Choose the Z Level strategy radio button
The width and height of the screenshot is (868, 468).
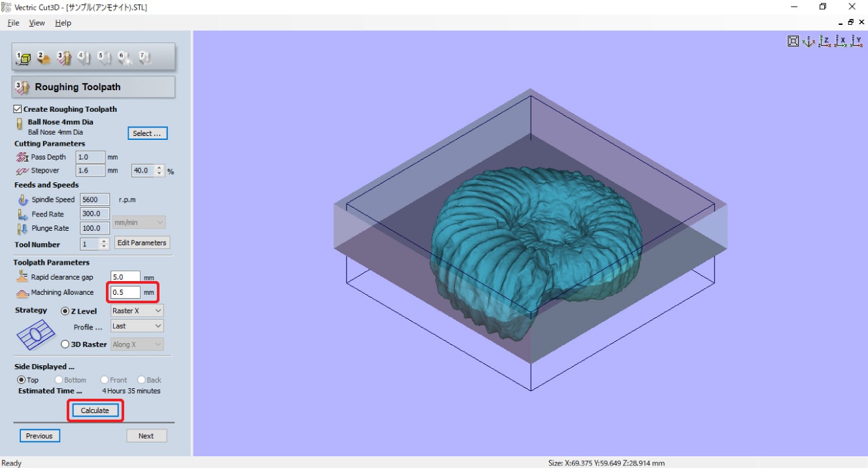pyautogui.click(x=65, y=311)
